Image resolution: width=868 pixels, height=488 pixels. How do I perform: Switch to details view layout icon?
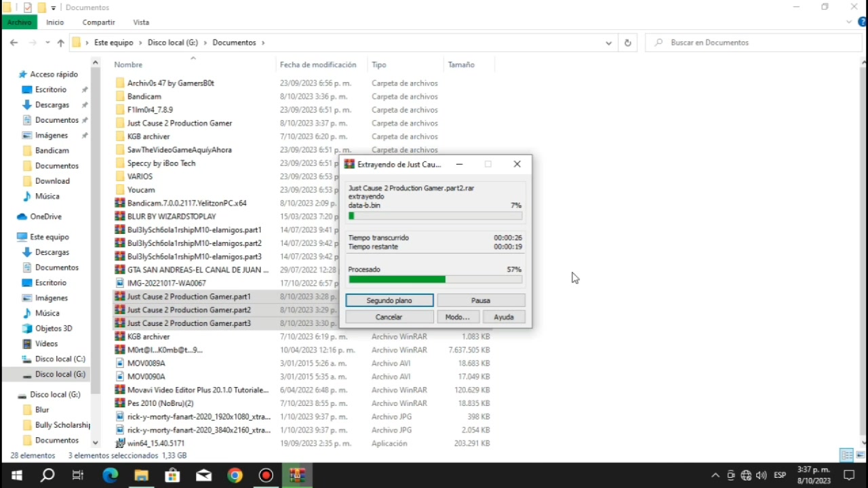click(846, 455)
